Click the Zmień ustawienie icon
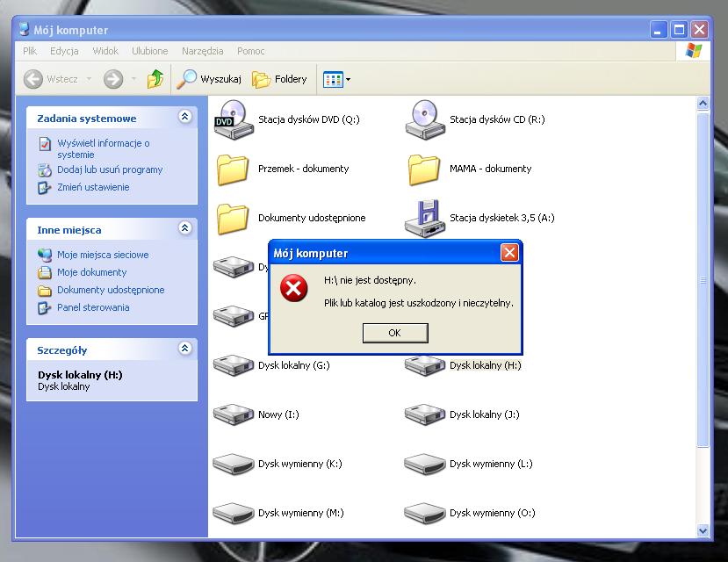This screenshot has height=562, width=728. tap(45, 188)
